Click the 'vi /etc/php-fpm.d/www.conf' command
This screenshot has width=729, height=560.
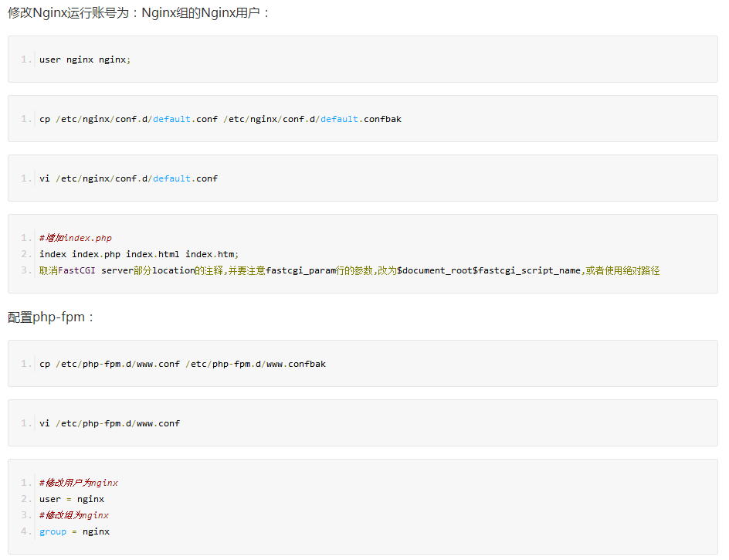109,423
